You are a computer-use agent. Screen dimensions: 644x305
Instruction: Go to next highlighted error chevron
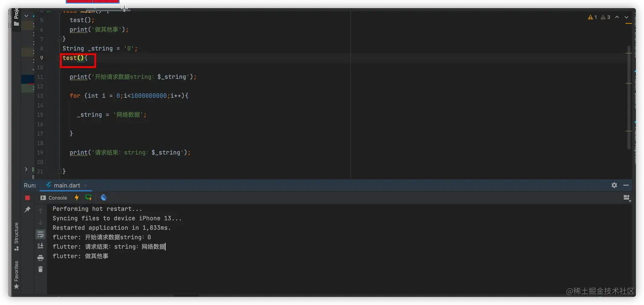[x=627, y=17]
